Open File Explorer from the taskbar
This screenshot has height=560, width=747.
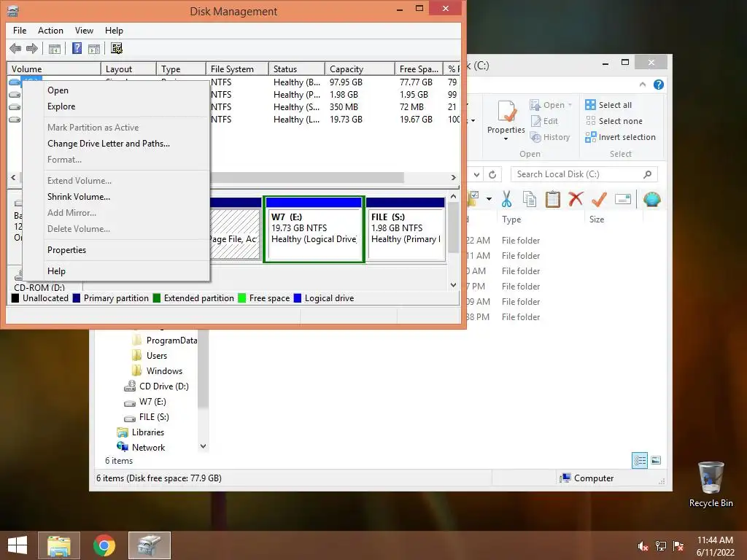tap(59, 545)
